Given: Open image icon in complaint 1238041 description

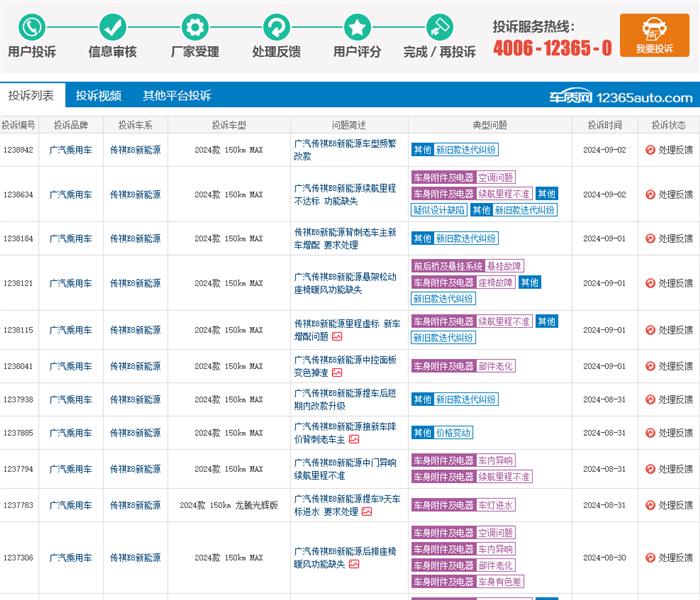Looking at the screenshot, I should click(x=337, y=372).
